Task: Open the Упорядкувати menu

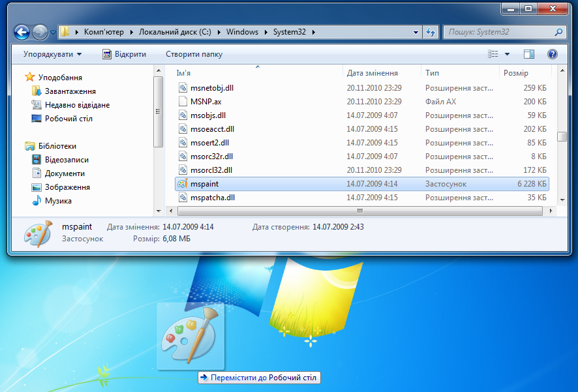Action: [52, 54]
